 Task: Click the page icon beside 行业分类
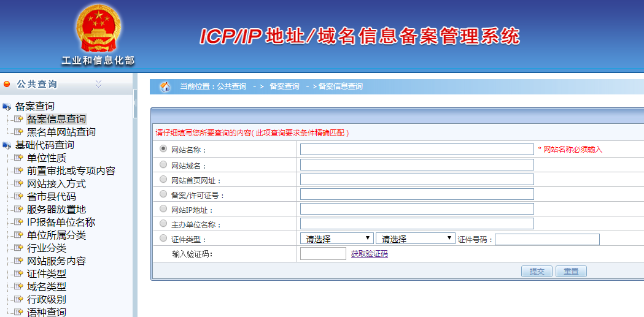18,248
